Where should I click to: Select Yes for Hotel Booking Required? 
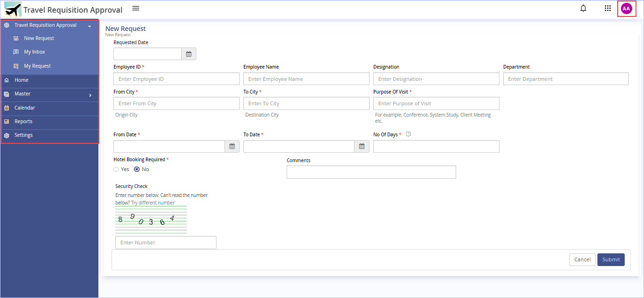pos(116,169)
